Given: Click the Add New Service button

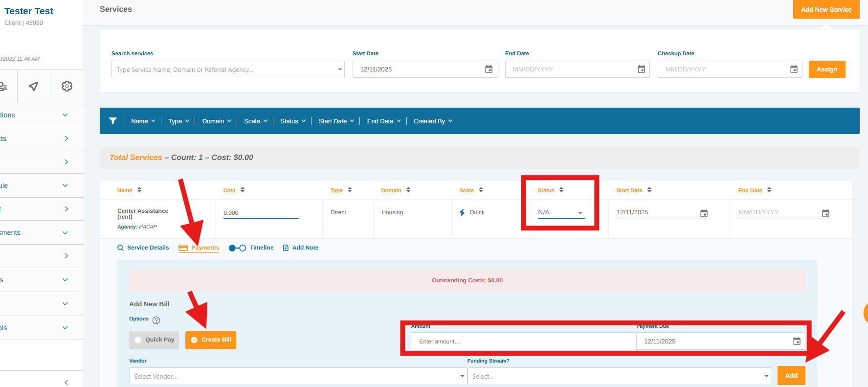Looking at the screenshot, I should pos(826,9).
